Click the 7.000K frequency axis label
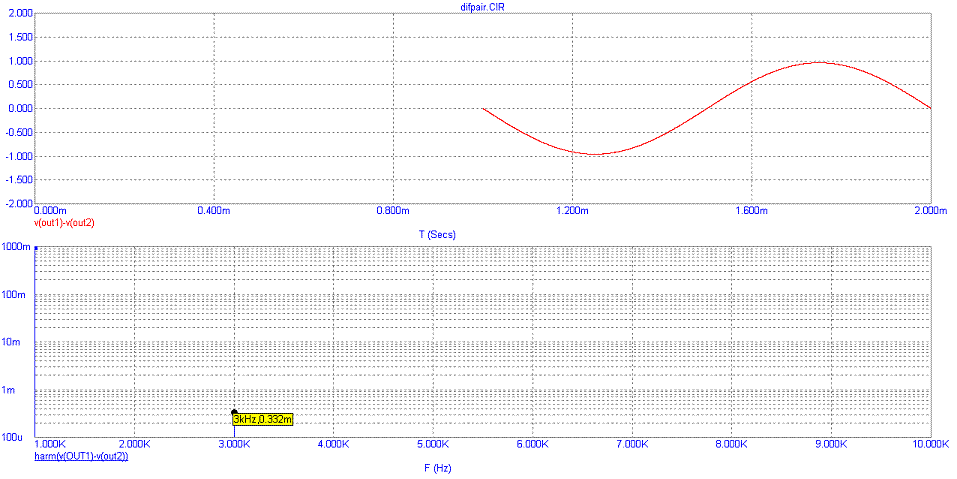 coord(632,445)
